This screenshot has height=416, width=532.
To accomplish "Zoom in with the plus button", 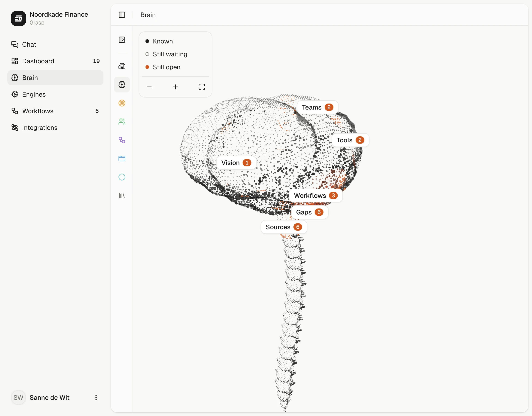I will 175,87.
